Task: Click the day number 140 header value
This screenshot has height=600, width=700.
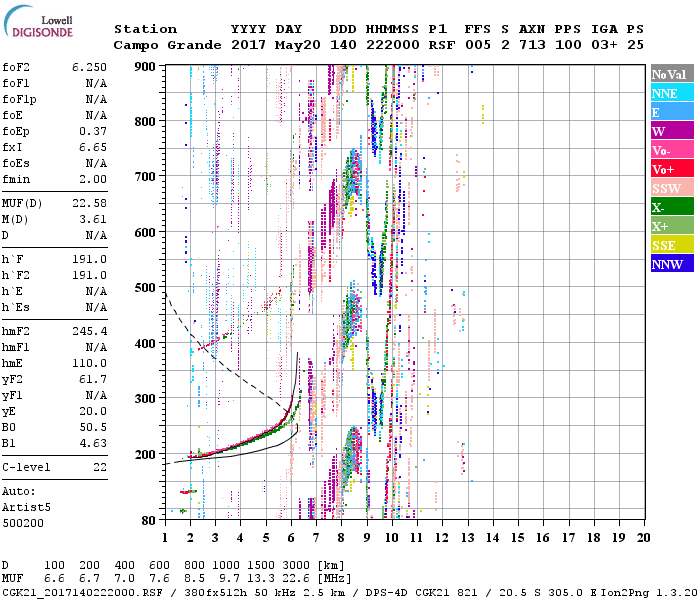Action: (x=343, y=45)
